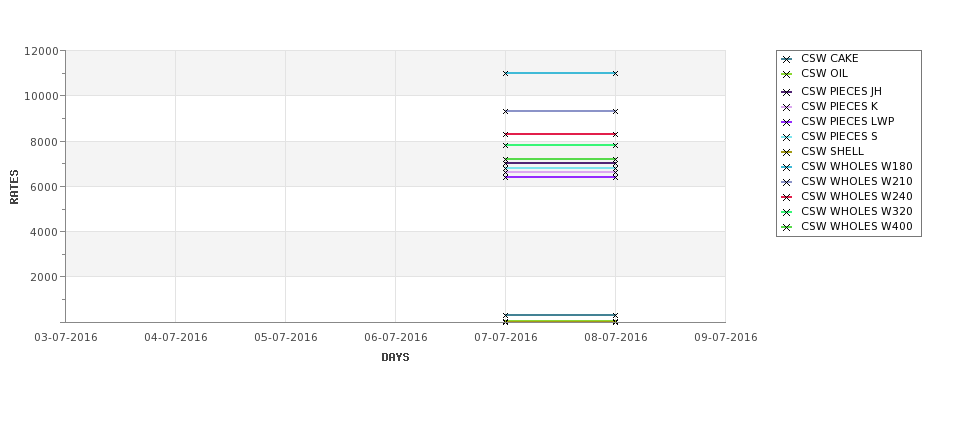Click the CSW PIECES LWP legend marker
The image size is (975, 429).
787,122
